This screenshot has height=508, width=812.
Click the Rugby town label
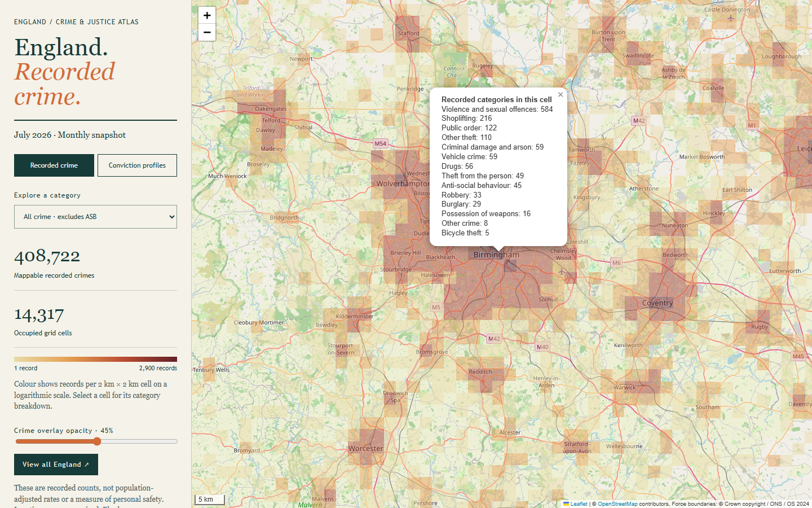(x=760, y=327)
